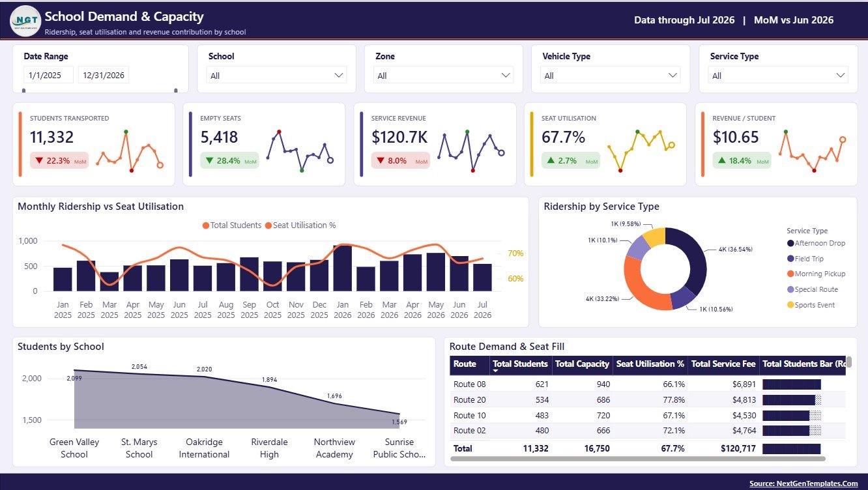This screenshot has height=490, width=868.
Task: Select the Revenue / Student $10.65 value
Action: 736,137
